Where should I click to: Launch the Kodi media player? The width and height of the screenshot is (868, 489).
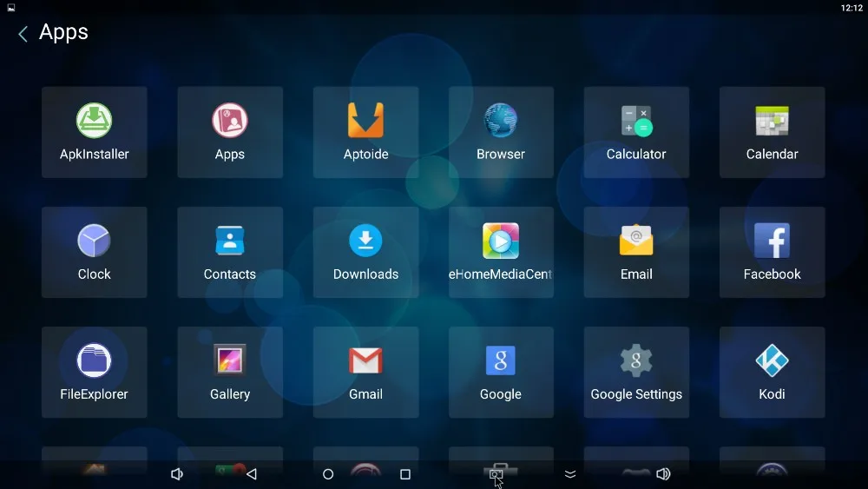(772, 372)
